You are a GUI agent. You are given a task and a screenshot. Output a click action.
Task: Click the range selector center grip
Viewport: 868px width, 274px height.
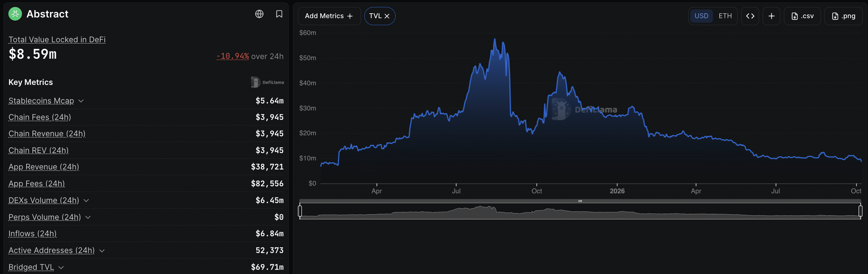point(580,201)
